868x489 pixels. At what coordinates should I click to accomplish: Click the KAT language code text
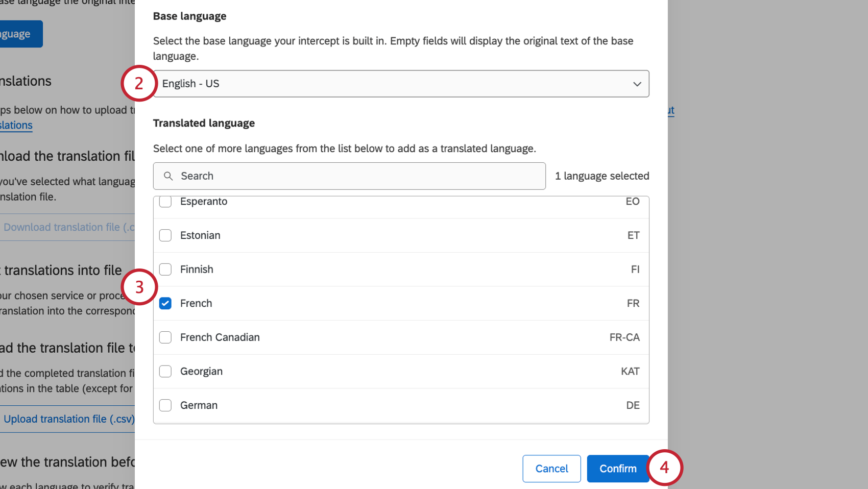(x=630, y=371)
